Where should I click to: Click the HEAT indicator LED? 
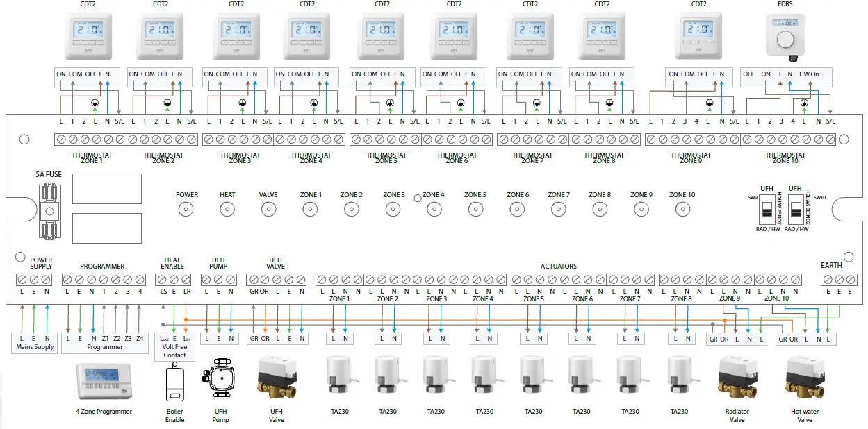tap(227, 210)
